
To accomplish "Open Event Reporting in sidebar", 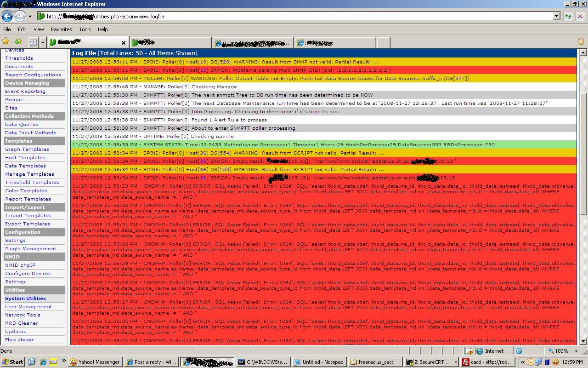I will (25, 92).
